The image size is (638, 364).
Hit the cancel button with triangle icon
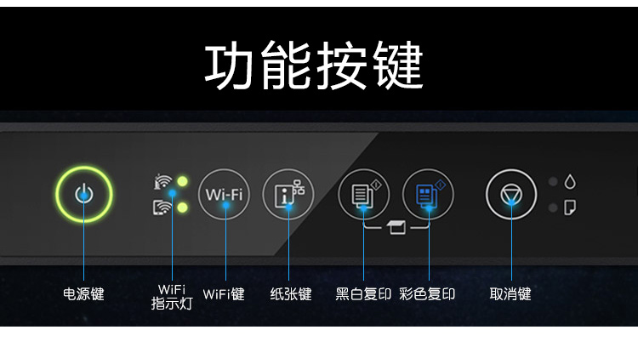[x=511, y=195]
